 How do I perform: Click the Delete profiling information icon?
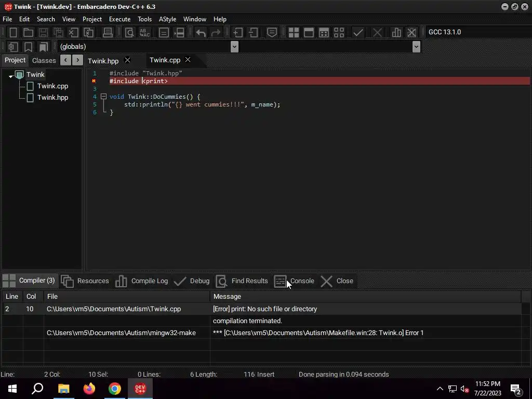[x=411, y=32]
